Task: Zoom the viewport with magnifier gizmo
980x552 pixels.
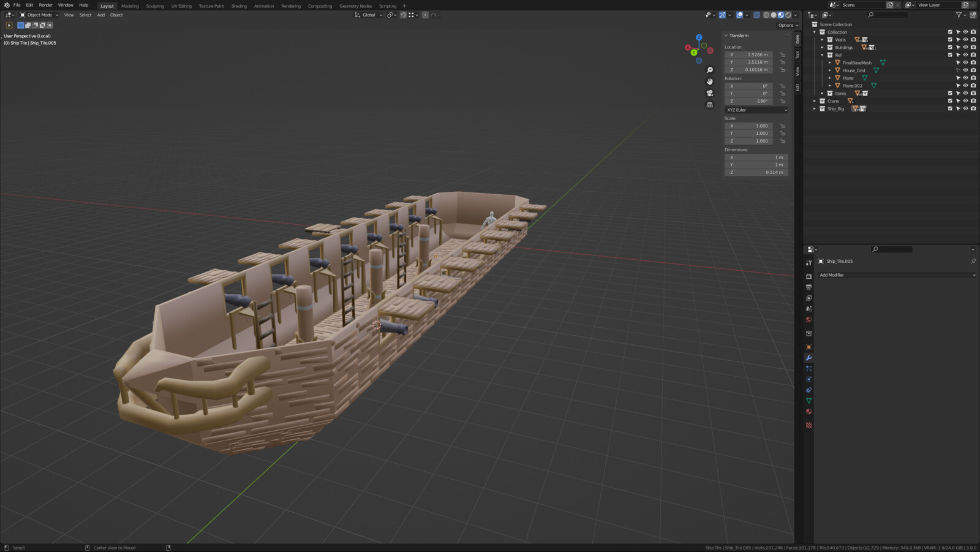Action: (710, 70)
